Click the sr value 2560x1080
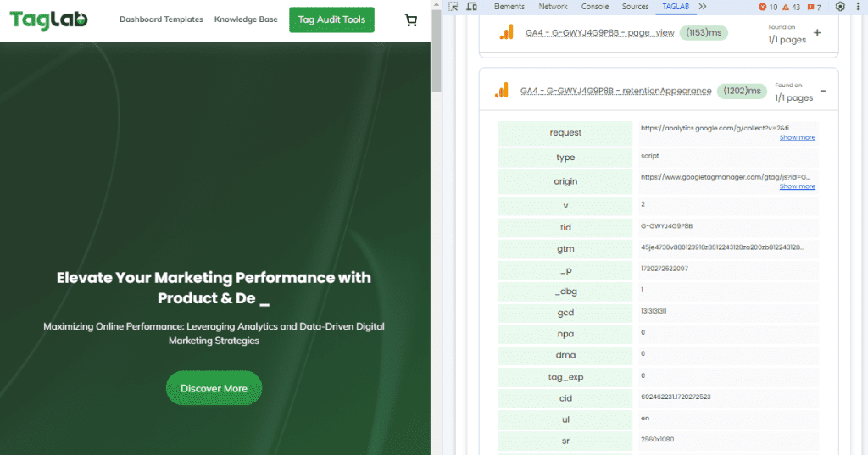 [x=657, y=439]
